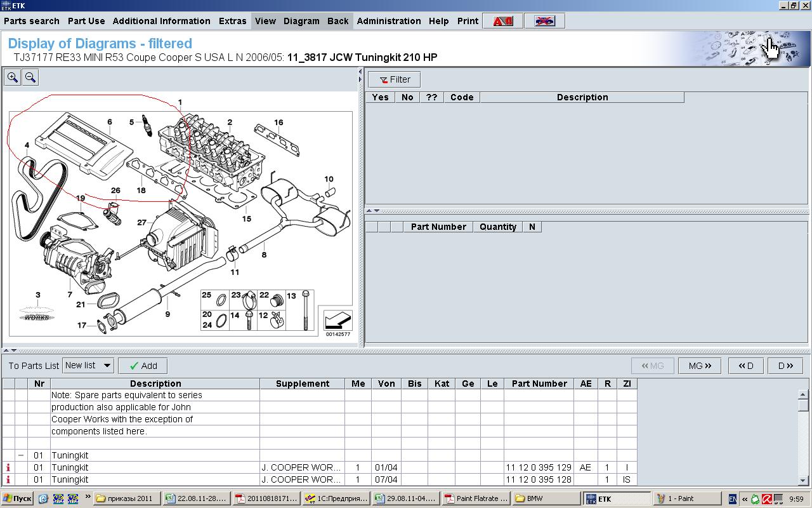This screenshot has width=812, height=508.
Task: Open the Print menu
Action: click(468, 21)
